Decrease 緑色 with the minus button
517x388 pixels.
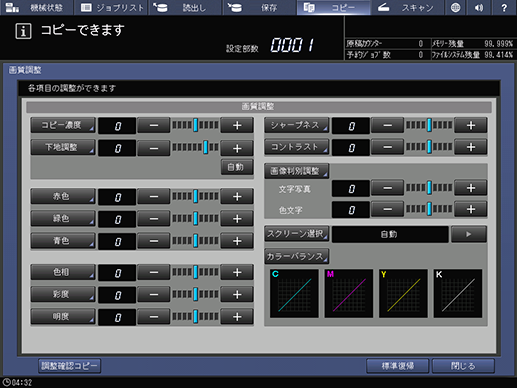tap(154, 219)
